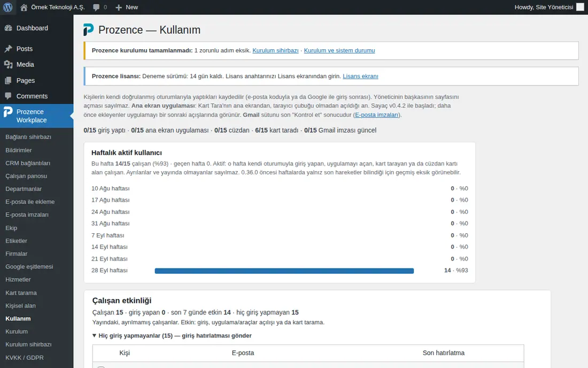Screen dimensions: 588x368
Task: Open Kart tarama submenu item
Action: click(21, 293)
